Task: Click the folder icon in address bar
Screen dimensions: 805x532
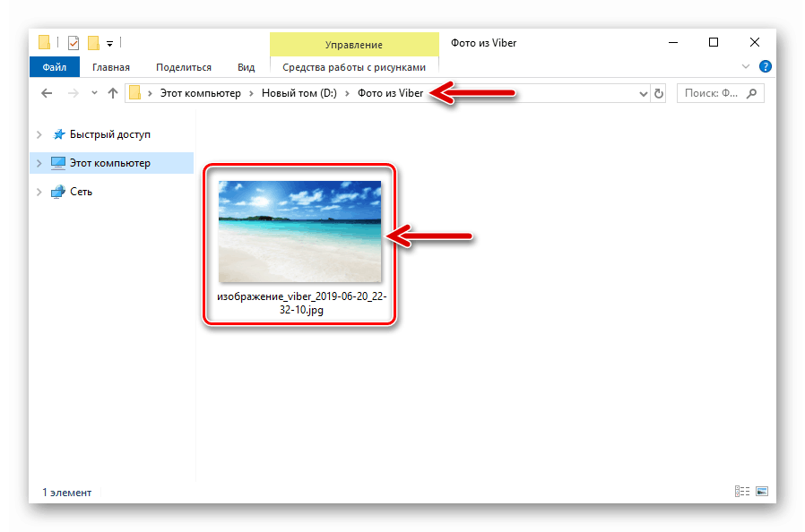Action: click(x=135, y=93)
